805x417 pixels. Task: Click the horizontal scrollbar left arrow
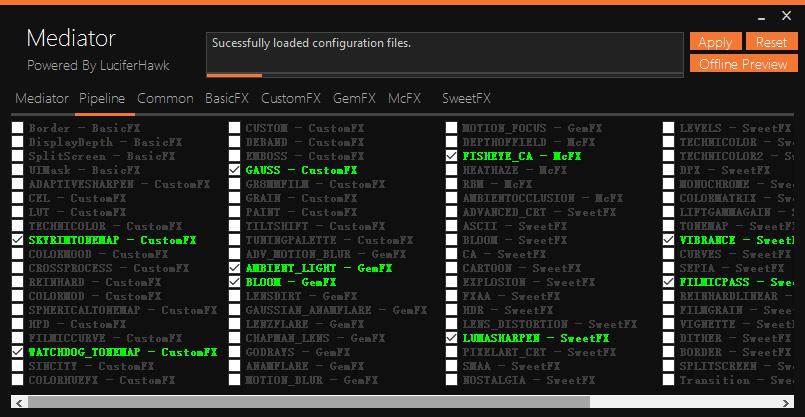(x=18, y=402)
